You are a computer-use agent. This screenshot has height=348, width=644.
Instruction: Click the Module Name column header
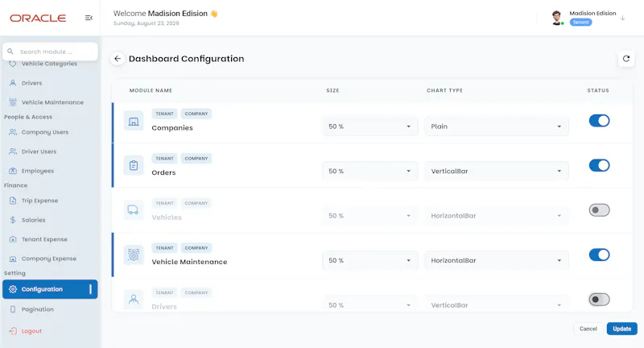pyautogui.click(x=151, y=90)
